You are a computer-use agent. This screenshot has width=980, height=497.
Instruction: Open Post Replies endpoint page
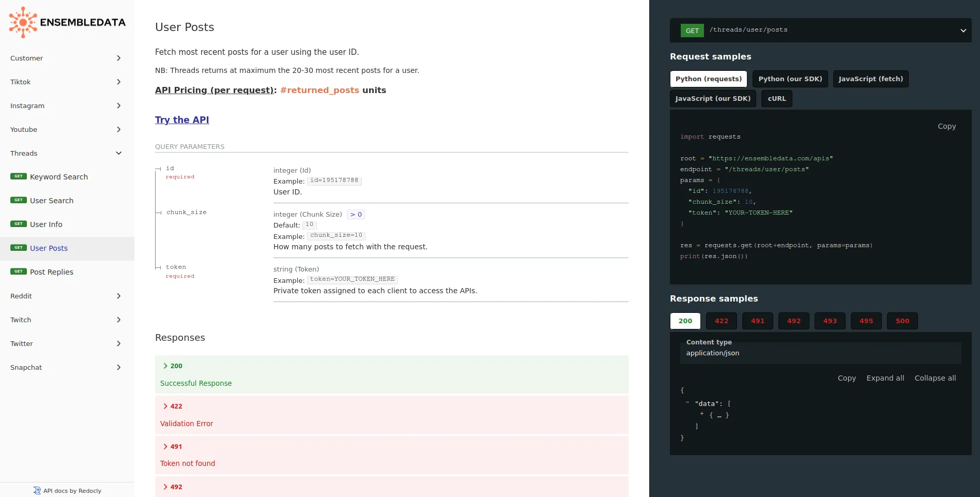point(67,272)
